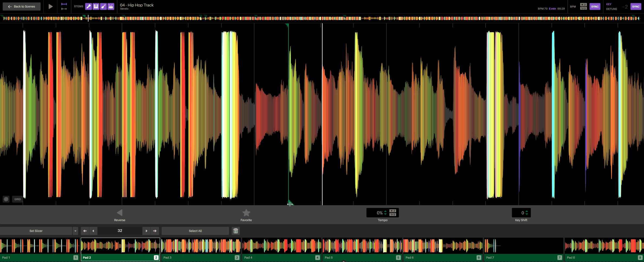The height and width of the screenshot is (262, 644).
Task: Halve the BPM with the 1/2 icon
Action: [583, 8]
